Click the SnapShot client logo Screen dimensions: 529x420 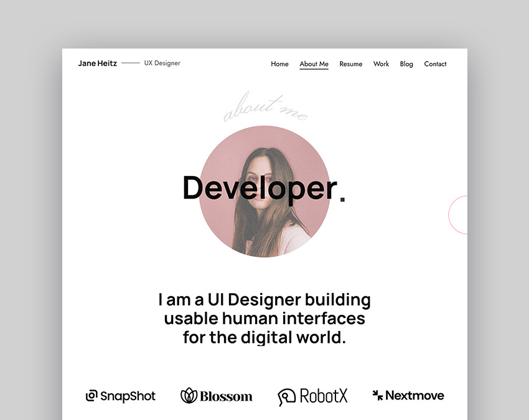pos(121,396)
